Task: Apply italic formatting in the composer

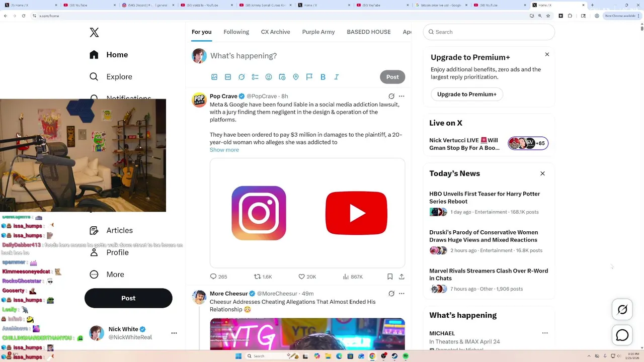Action: pyautogui.click(x=337, y=77)
